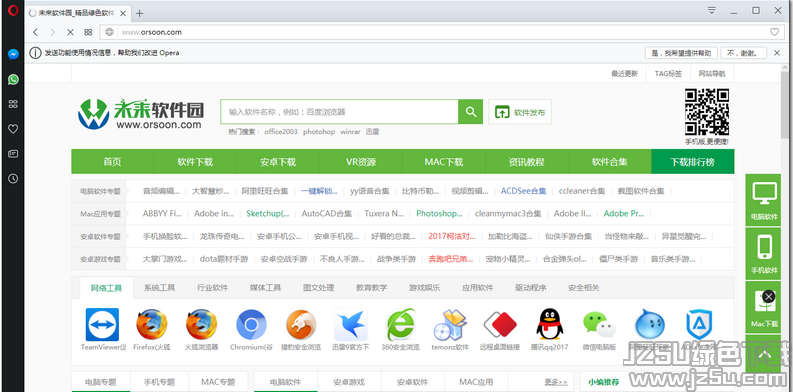Image resolution: width=793 pixels, height=392 pixels.
Task: Click floating 电脑软件 monitor button
Action: click(x=763, y=200)
